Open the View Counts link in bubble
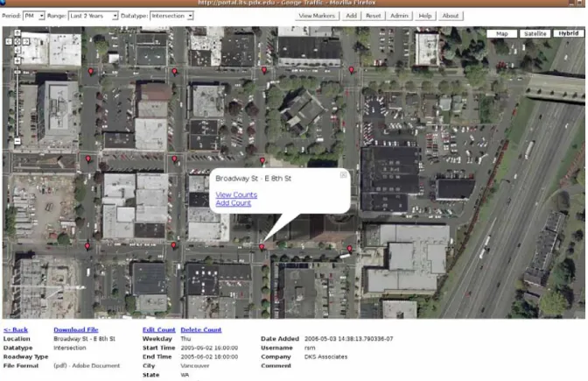 (236, 194)
